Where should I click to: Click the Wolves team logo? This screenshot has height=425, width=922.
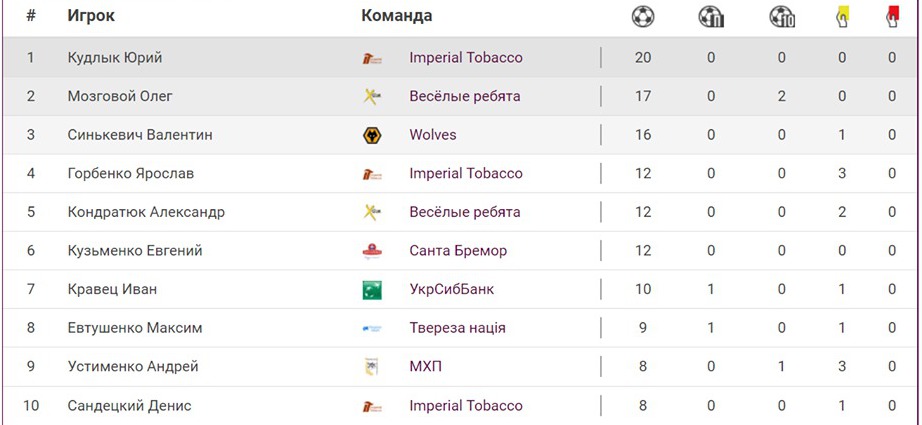(372, 135)
